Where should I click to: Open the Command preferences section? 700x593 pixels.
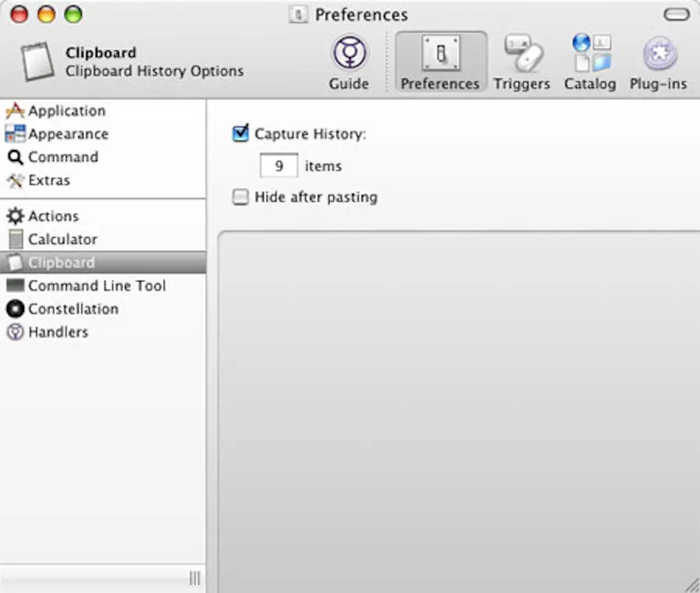(x=62, y=157)
